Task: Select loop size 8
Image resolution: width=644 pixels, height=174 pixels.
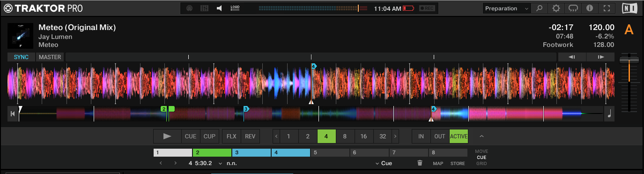Action: tap(345, 136)
